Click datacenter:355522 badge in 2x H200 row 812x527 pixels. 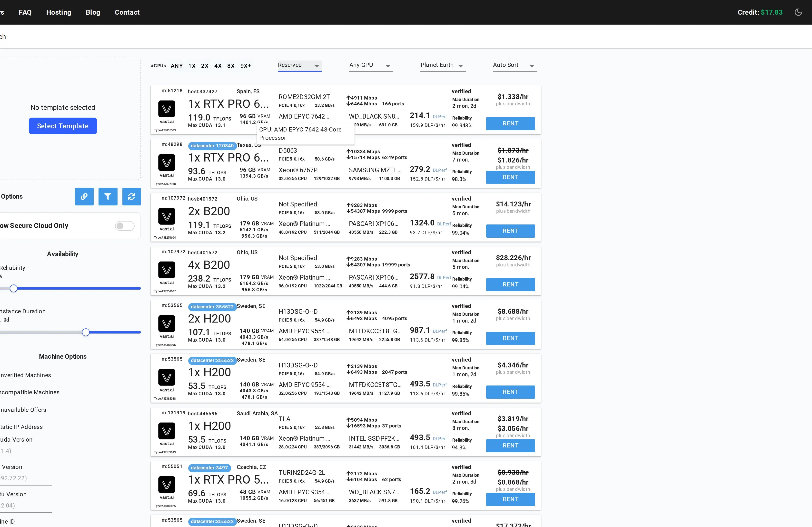[x=212, y=307]
